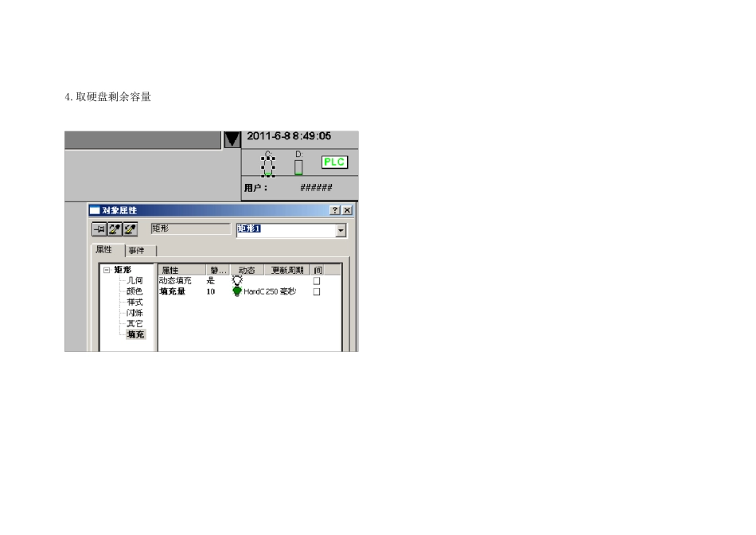
Task: Tick the checkbox in the 填充量 row
Action: pyautogui.click(x=316, y=292)
